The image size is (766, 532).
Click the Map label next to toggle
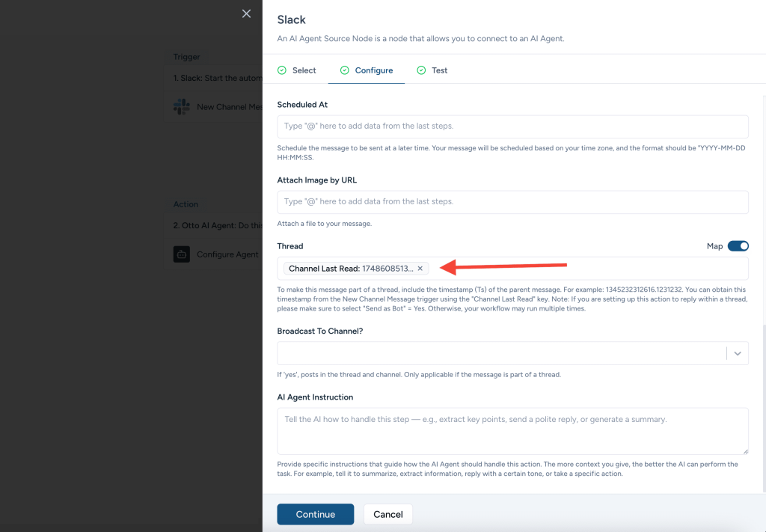pyautogui.click(x=714, y=246)
